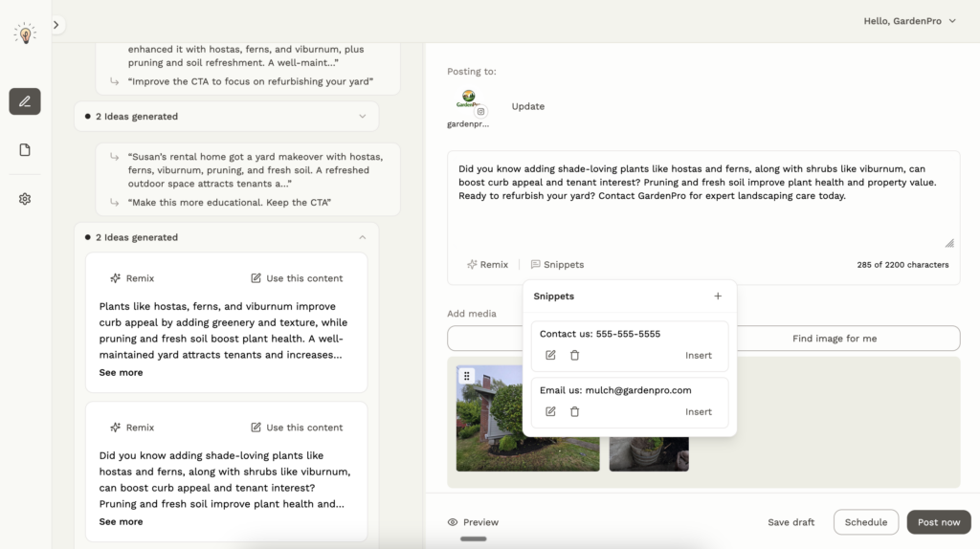Screen dimensions: 980x549
Task: Click Remix below the post text editor
Action: click(487, 265)
